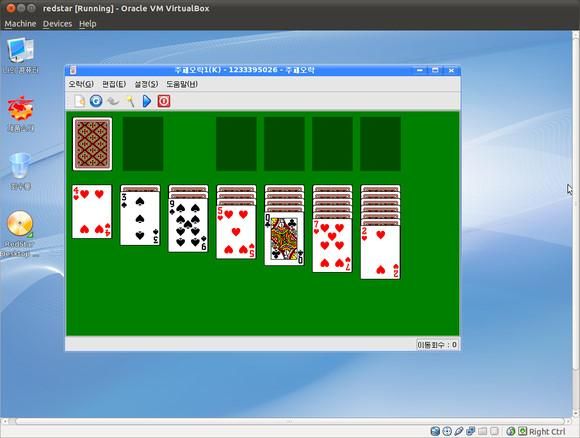The height and width of the screenshot is (438, 580).
Task: Open the 편집(E) edit menu
Action: (x=114, y=84)
